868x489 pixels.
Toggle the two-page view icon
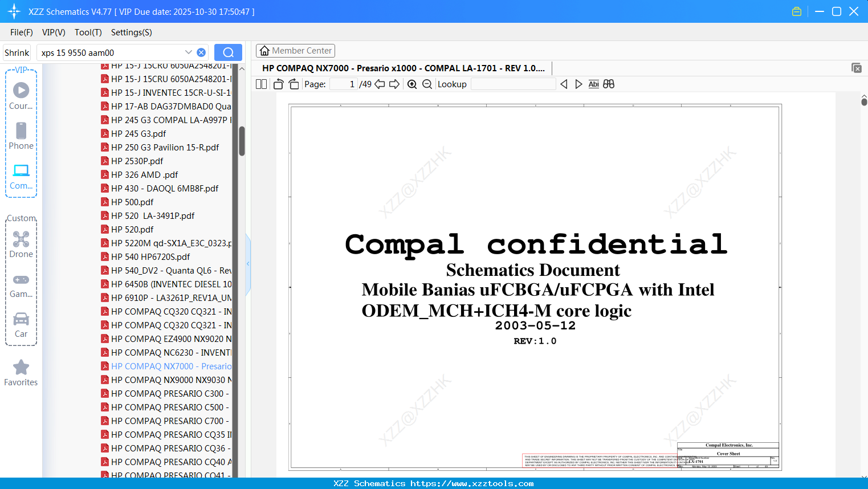[262, 84]
